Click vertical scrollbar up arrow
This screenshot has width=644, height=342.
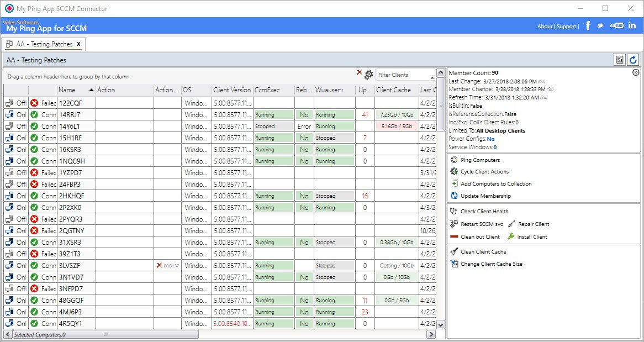(441, 73)
